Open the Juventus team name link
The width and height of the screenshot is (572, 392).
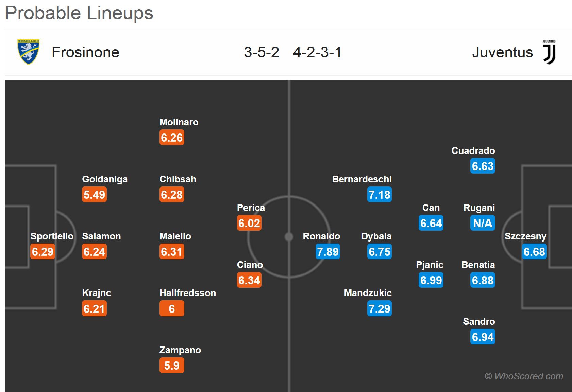coord(502,52)
